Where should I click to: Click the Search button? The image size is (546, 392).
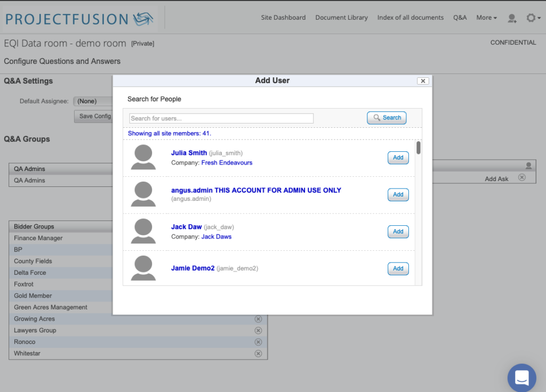pos(387,118)
